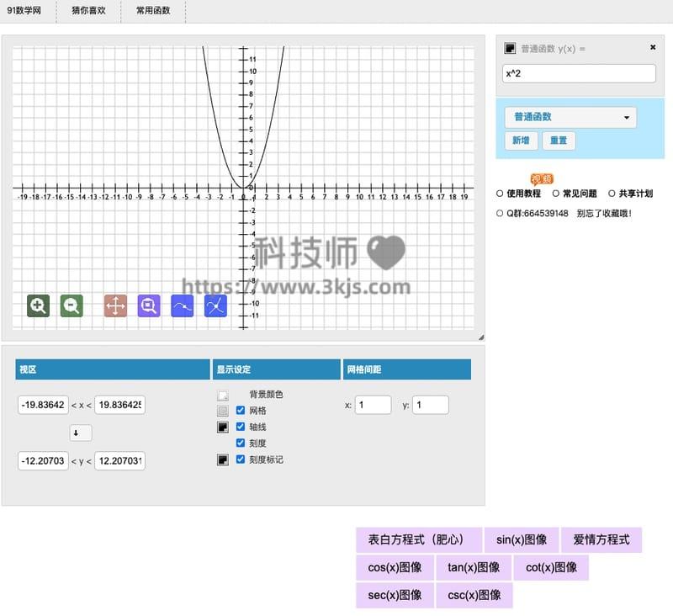Open the 表白方程式（肥心） link
Screen dimensions: 673x616
(419, 539)
